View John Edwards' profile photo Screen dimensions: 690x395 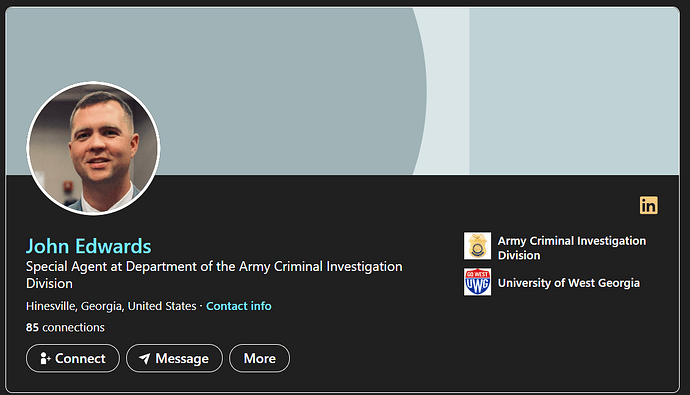[x=93, y=148]
